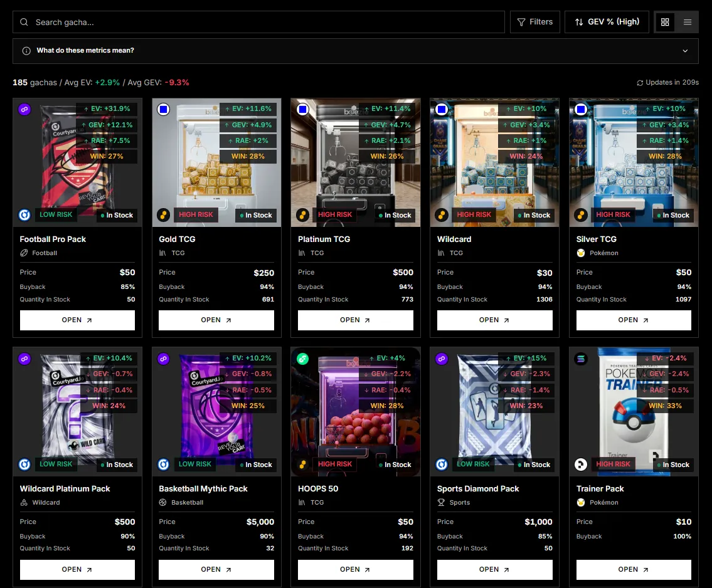Click the EV +31.9% label on Football Pro Pack
Image resolution: width=712 pixels, height=588 pixels.
[107, 109]
